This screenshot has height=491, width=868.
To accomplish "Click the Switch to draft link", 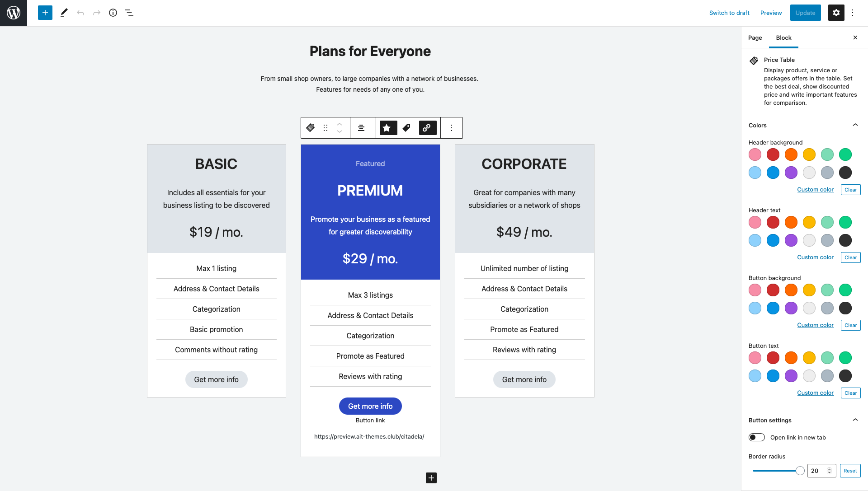I will click(x=729, y=13).
